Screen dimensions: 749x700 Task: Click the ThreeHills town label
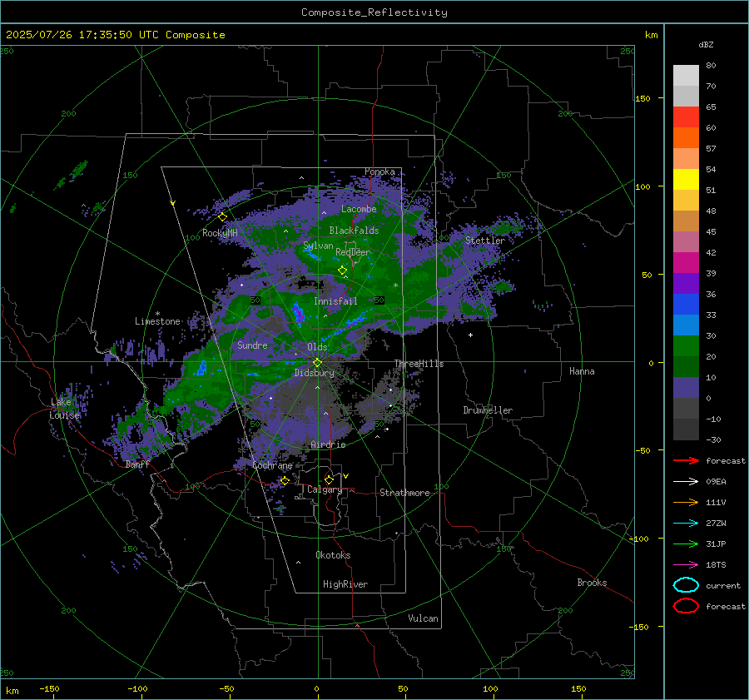[x=419, y=364]
